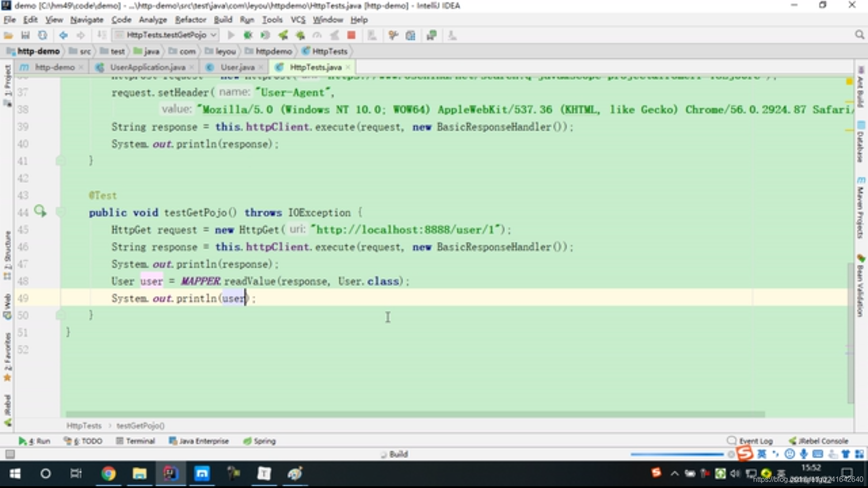Toggle the Maven Projects sidebar panel
The height and width of the screenshot is (488, 868).
(860, 208)
